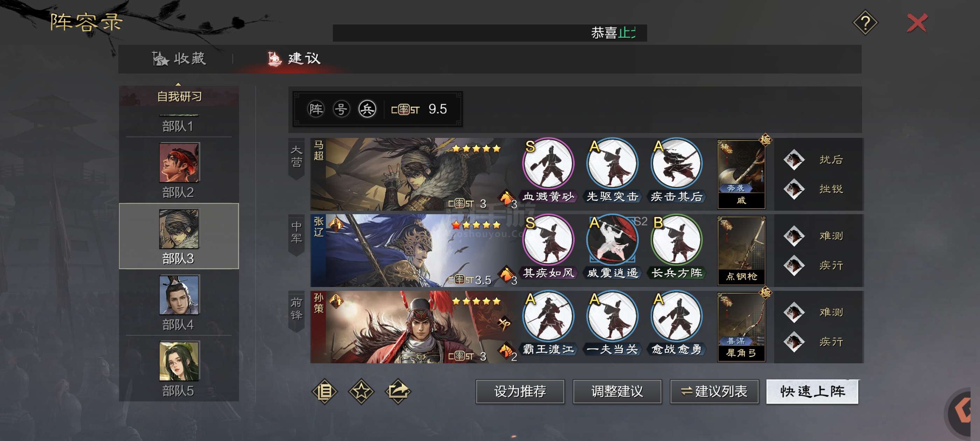
Task: Collapse the 自我研习 section header
Action: pyautogui.click(x=179, y=96)
